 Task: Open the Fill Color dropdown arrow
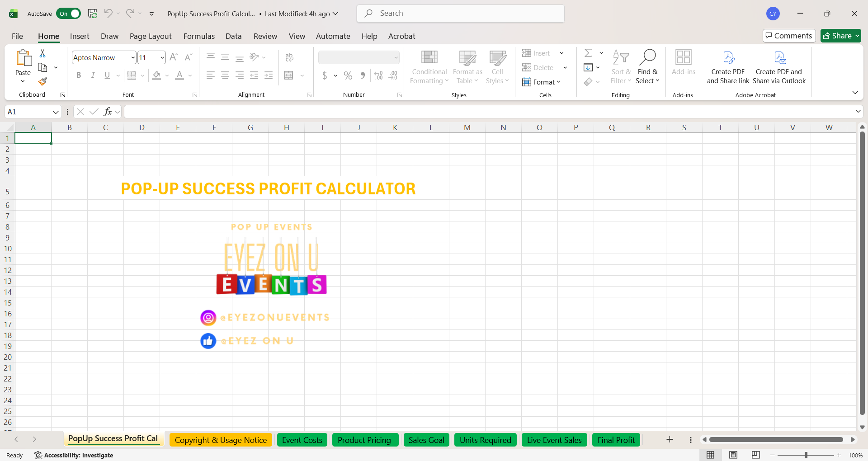pyautogui.click(x=166, y=75)
